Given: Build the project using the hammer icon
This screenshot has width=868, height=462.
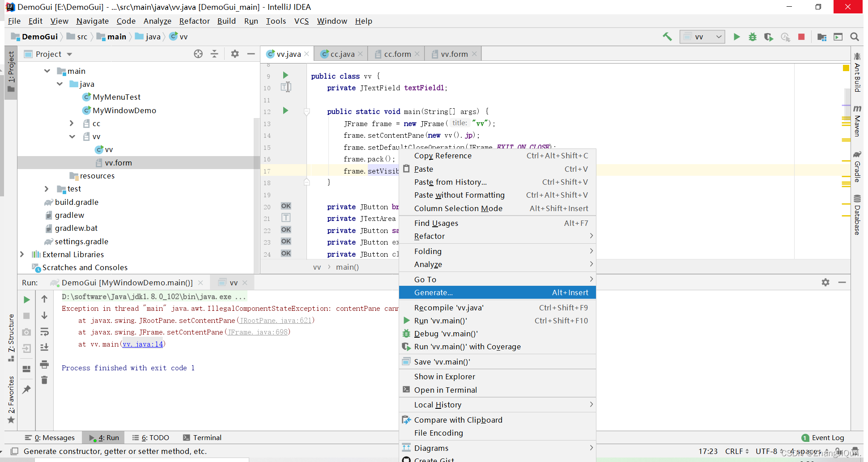Looking at the screenshot, I should tap(667, 37).
